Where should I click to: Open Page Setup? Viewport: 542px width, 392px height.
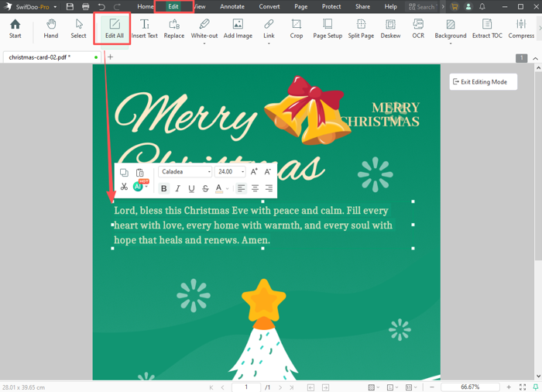328,29
